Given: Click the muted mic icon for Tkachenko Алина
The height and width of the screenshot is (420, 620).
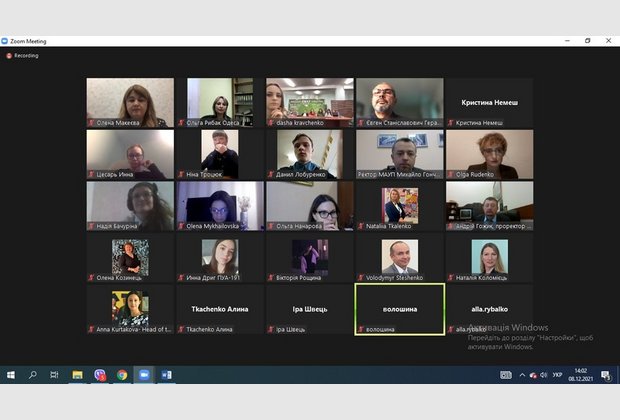Looking at the screenshot, I should (x=181, y=329).
